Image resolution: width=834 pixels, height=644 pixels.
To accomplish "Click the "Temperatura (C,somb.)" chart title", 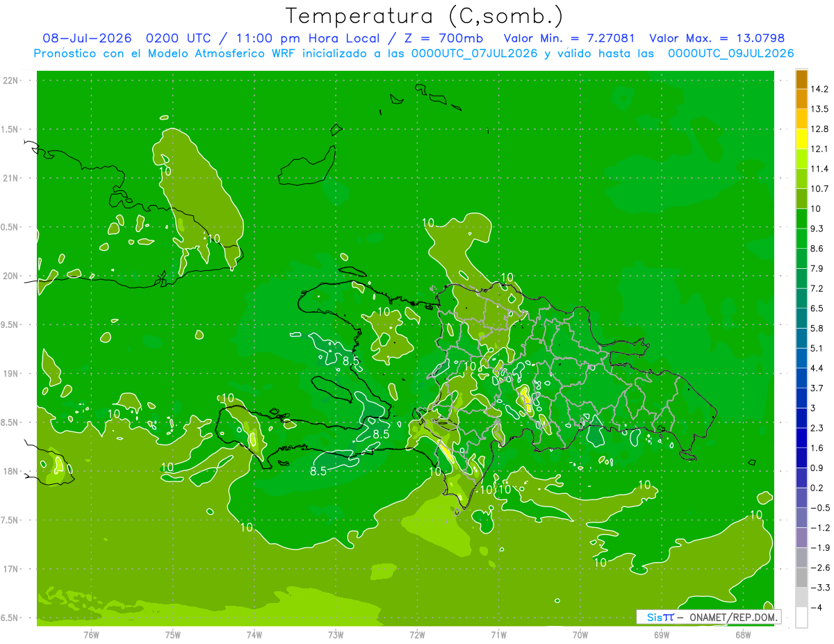I will [x=424, y=16].
